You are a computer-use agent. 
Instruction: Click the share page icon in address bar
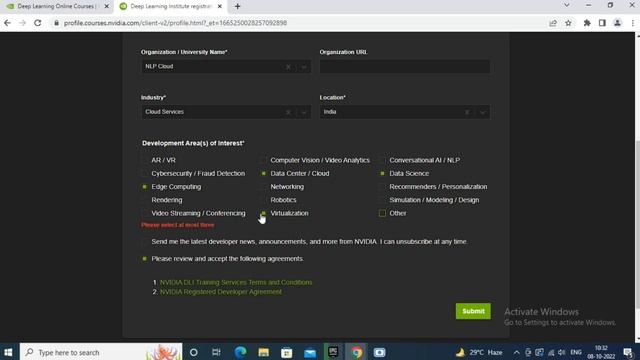pos(553,23)
